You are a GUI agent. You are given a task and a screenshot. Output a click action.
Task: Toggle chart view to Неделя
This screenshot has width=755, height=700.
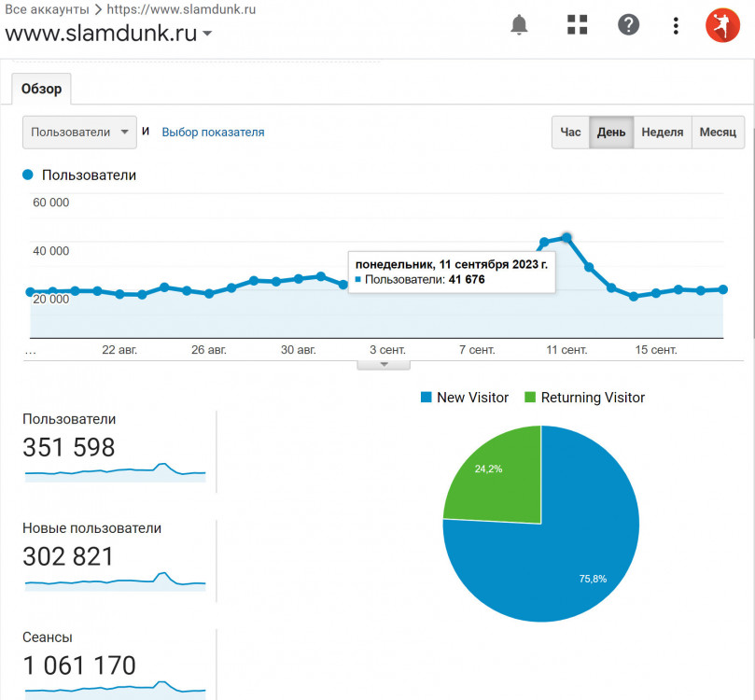[x=663, y=133]
